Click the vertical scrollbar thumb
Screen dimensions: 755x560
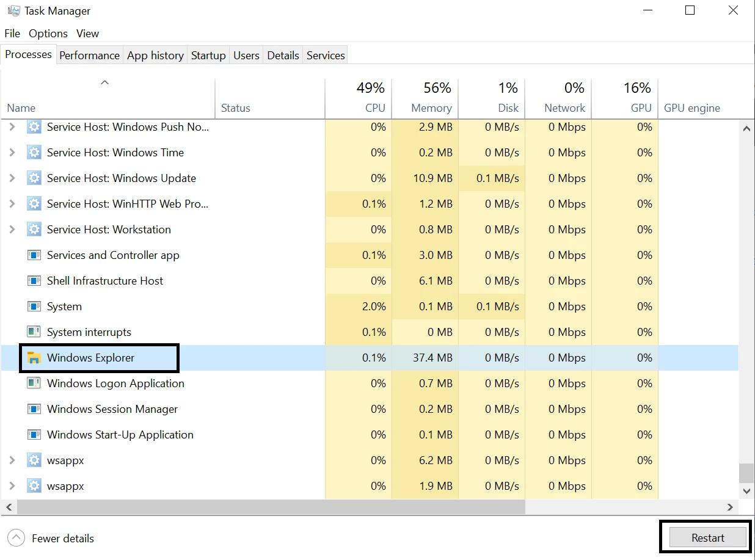[746, 472]
